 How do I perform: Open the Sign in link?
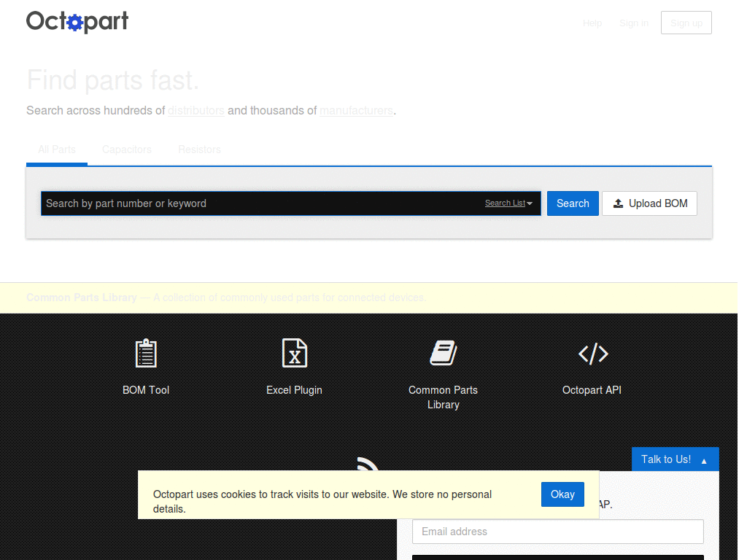[634, 23]
